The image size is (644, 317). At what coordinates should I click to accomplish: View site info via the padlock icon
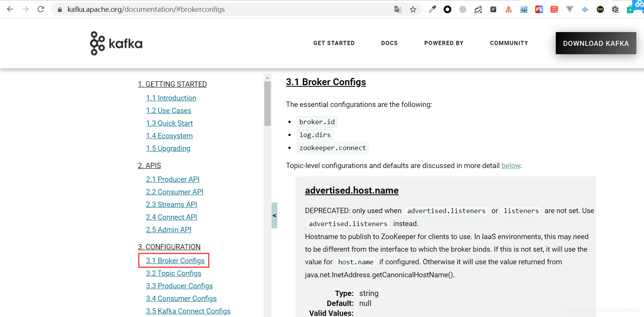pyautogui.click(x=60, y=10)
